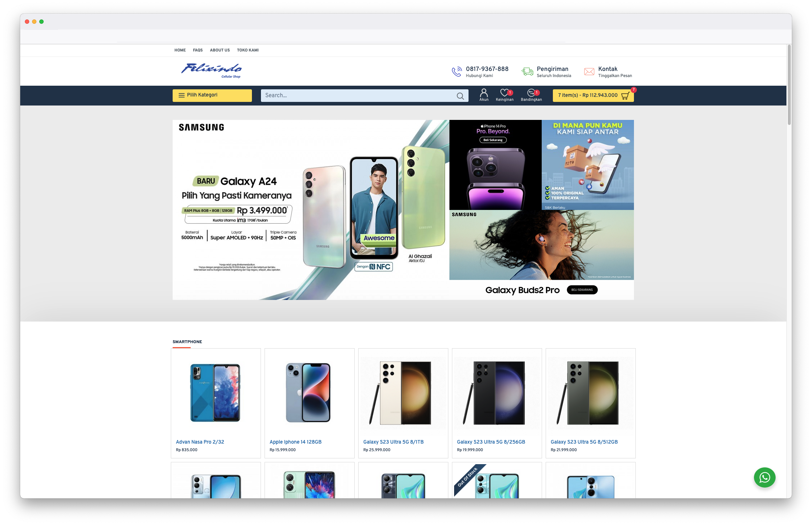Click the green delivery truck icon

pos(527,72)
